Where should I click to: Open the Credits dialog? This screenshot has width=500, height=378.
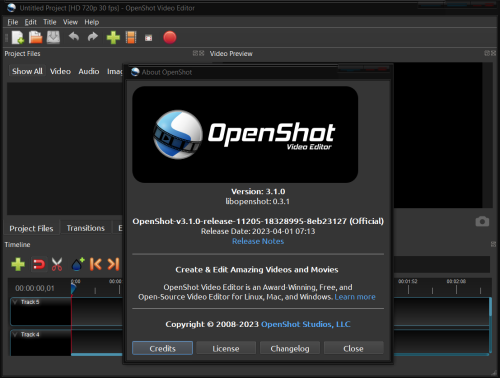(162, 348)
